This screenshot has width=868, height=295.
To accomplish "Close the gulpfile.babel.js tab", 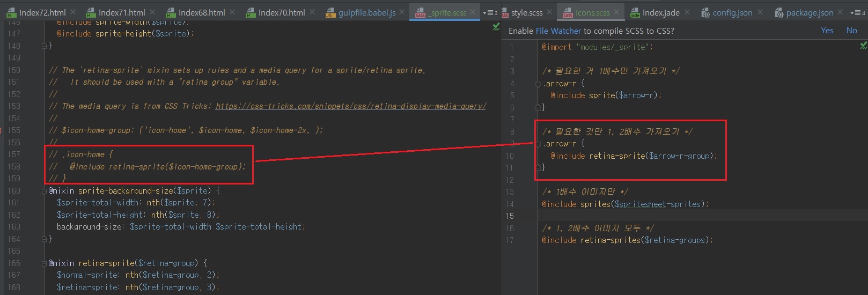I will tap(402, 12).
